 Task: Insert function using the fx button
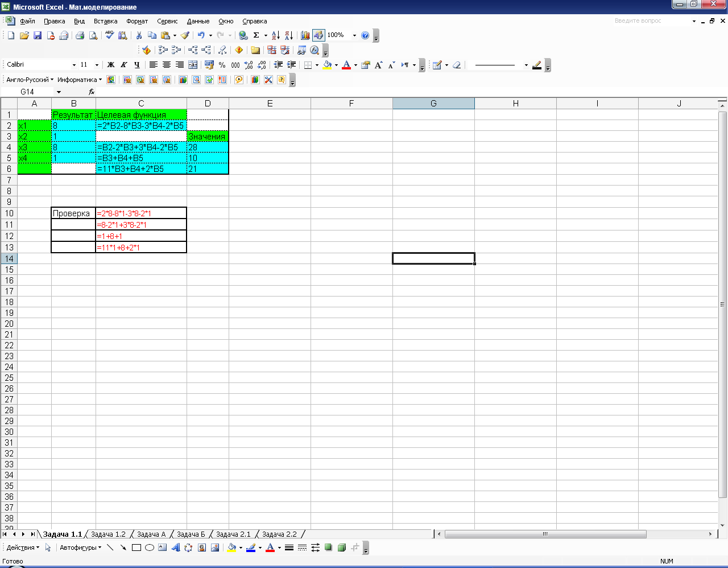(92, 92)
